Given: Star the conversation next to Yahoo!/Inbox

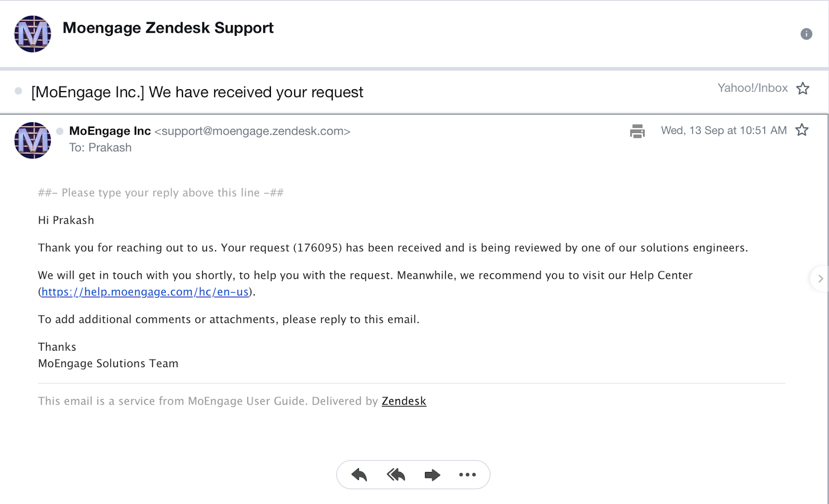Looking at the screenshot, I should (803, 88).
